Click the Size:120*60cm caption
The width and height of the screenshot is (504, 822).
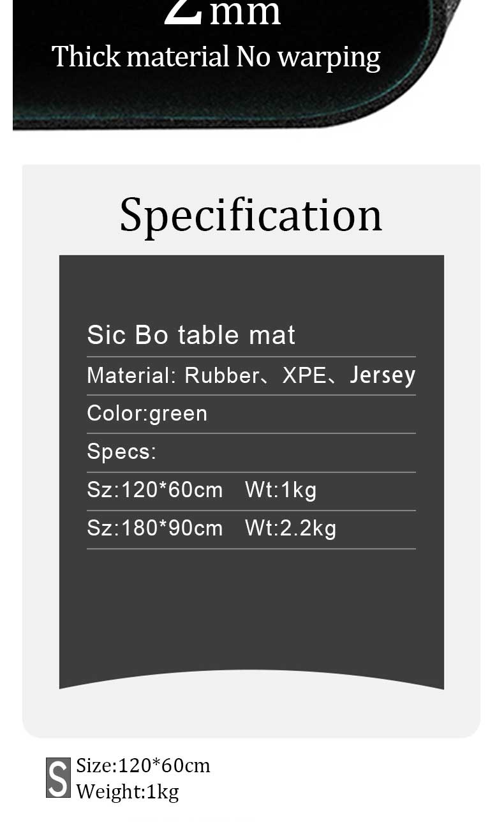143,765
